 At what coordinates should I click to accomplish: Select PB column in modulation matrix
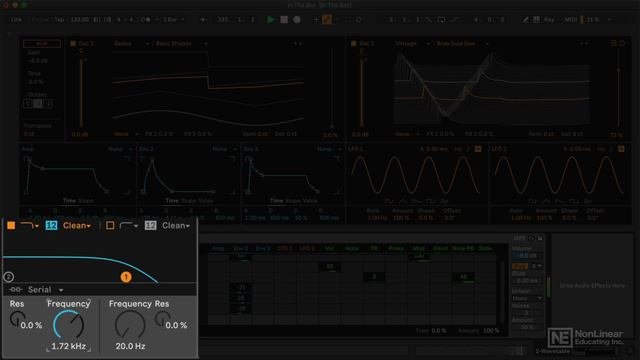374,248
